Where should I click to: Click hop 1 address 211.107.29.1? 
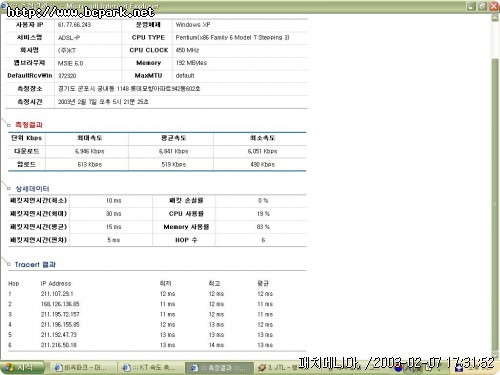pyautogui.click(x=57, y=294)
